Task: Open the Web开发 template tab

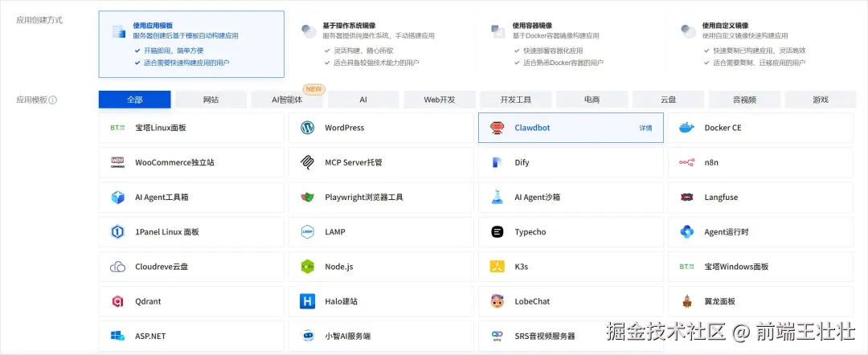Action: (x=440, y=100)
